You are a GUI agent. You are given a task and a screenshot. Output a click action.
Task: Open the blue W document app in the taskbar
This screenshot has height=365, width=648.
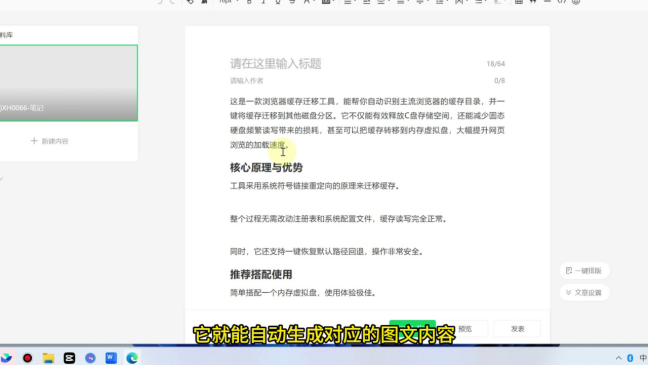(111, 358)
